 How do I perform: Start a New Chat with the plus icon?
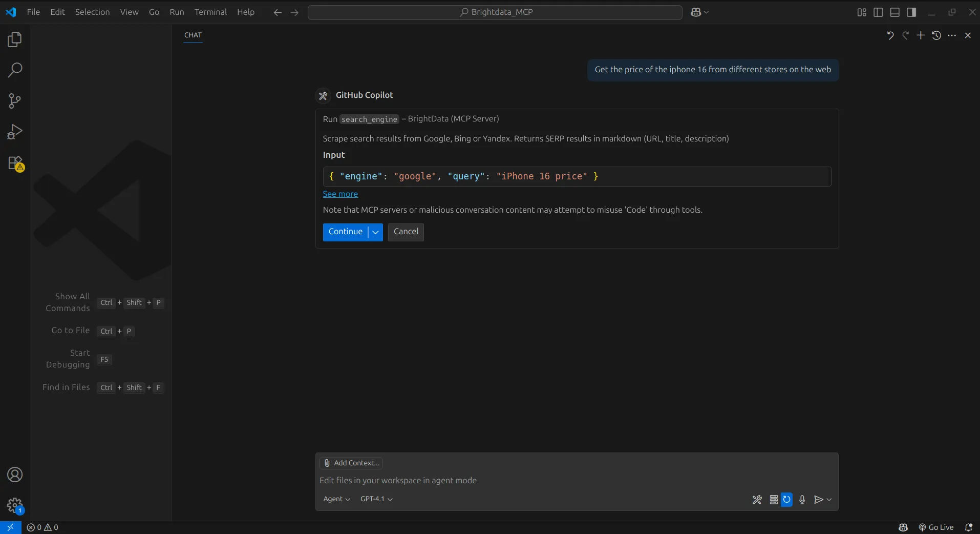tap(921, 35)
